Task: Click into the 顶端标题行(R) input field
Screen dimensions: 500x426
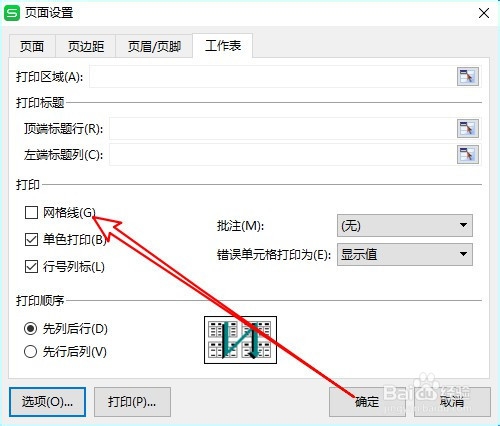Action: 283,128
